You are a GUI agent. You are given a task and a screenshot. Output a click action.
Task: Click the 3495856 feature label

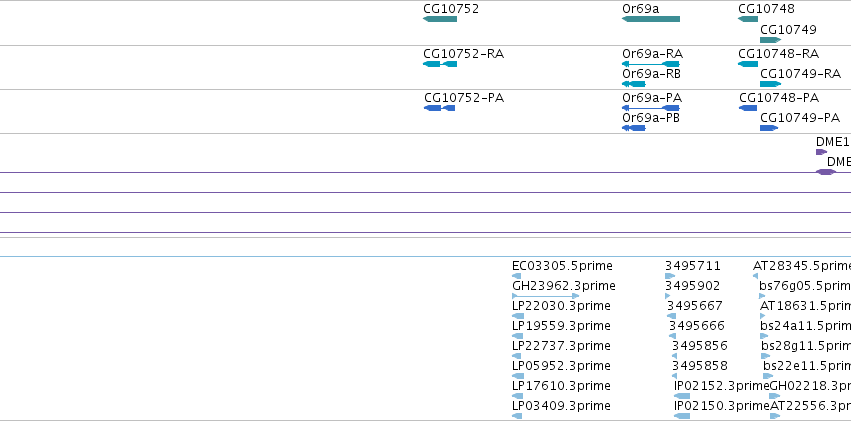(700, 346)
